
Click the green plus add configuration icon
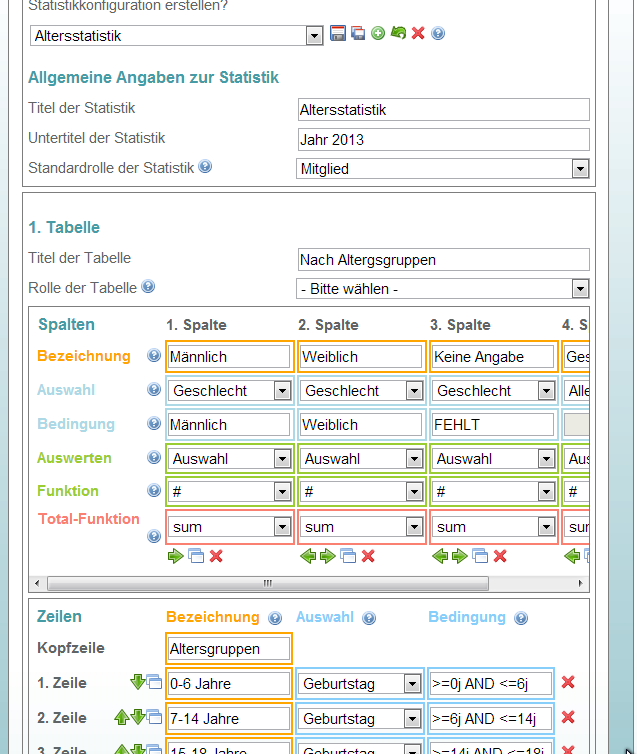(378, 34)
